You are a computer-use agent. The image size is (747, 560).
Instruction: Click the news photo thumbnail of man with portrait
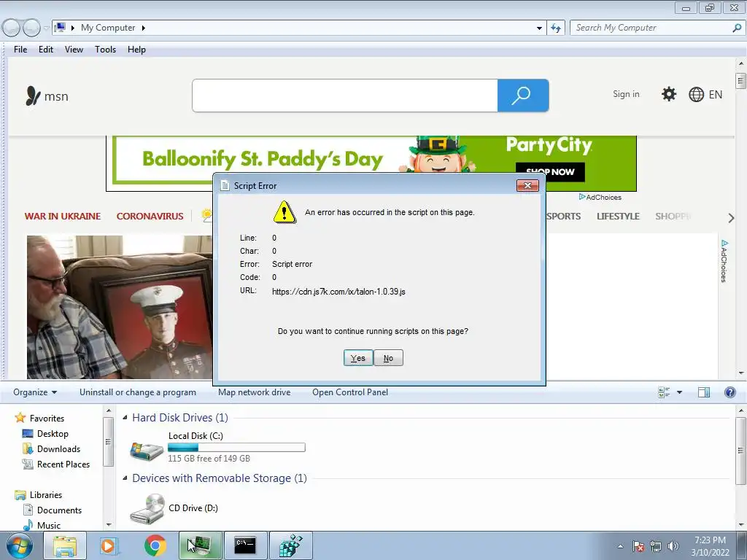(x=120, y=307)
